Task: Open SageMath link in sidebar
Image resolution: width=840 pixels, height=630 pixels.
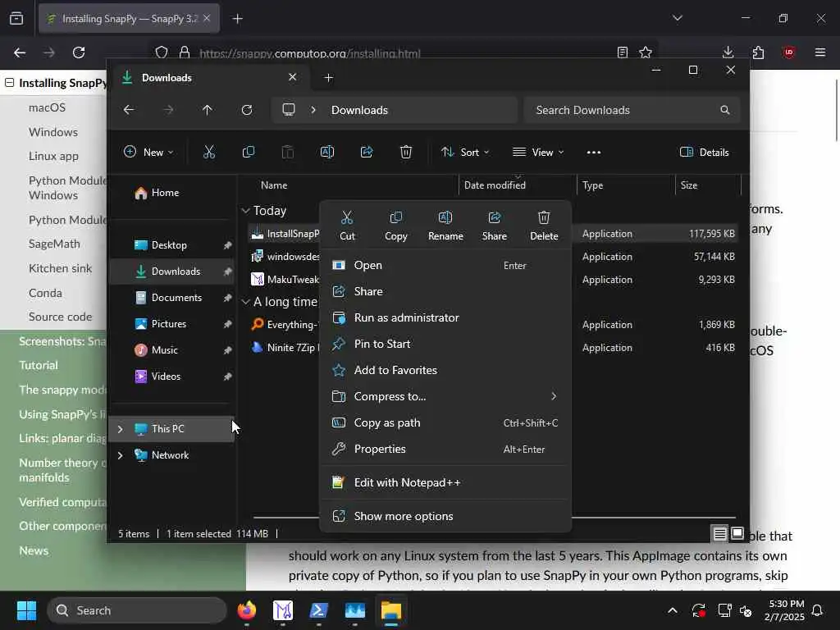Action: [54, 244]
